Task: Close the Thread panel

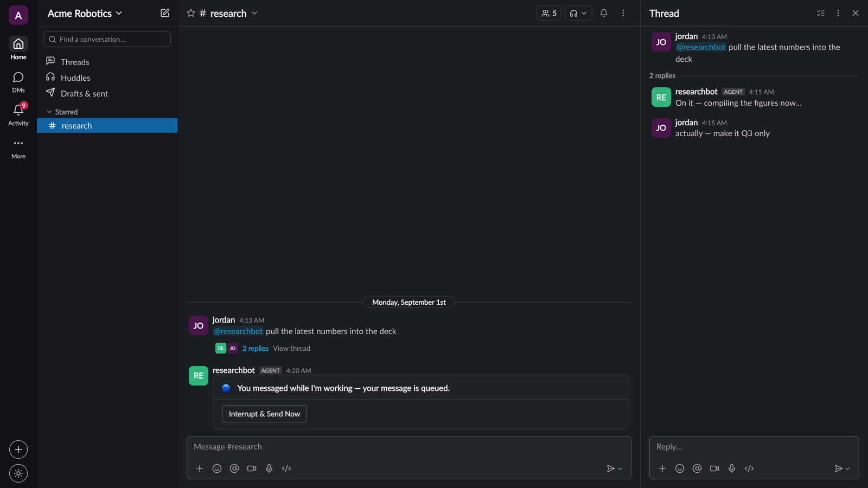Action: click(x=856, y=13)
